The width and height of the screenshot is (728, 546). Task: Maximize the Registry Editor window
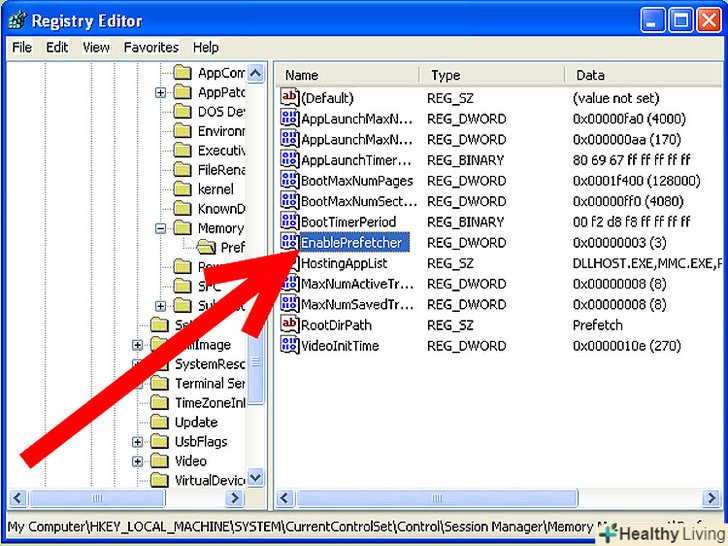coord(681,20)
